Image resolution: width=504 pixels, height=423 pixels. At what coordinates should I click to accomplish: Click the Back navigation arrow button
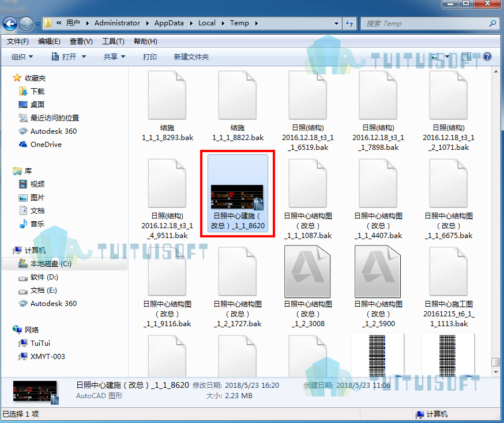pos(10,24)
